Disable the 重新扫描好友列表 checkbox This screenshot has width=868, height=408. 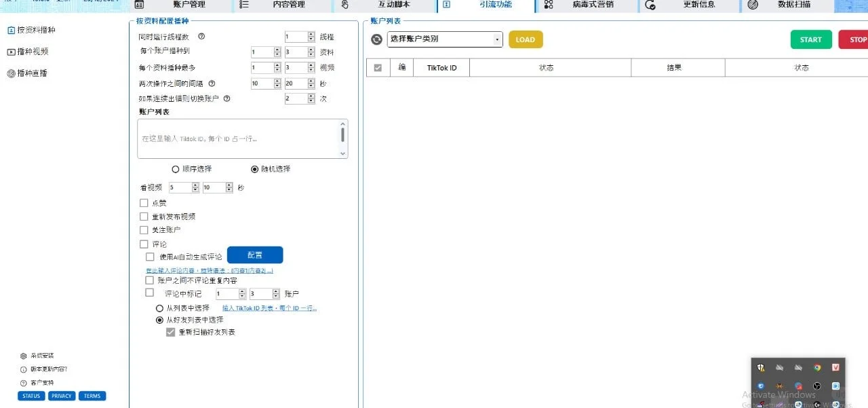point(170,332)
